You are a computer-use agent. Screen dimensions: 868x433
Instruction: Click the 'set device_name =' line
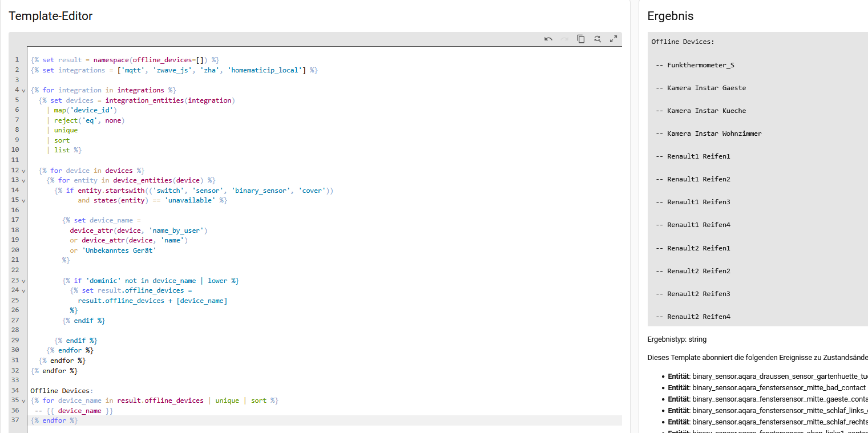tap(101, 220)
